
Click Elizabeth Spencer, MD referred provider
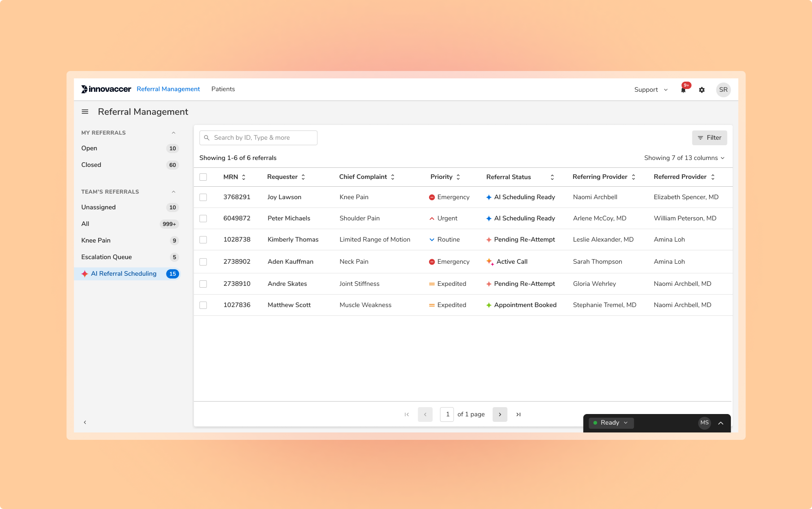pos(686,197)
